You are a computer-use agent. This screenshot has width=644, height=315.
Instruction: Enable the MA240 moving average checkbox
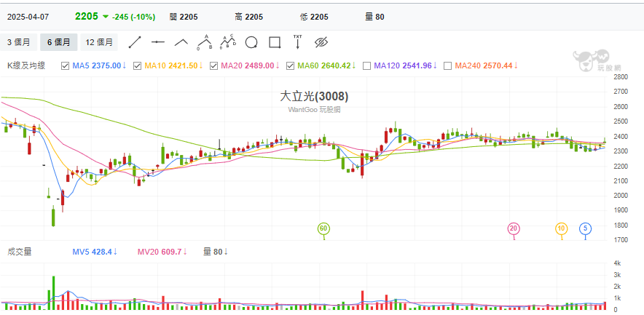tap(447, 65)
